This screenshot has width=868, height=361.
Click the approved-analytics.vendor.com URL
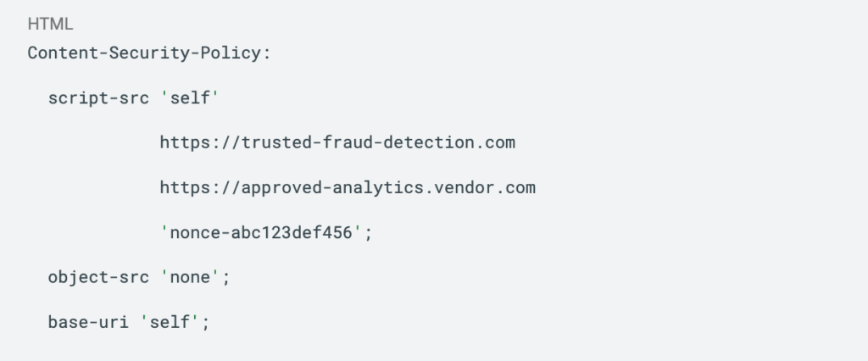tap(347, 187)
